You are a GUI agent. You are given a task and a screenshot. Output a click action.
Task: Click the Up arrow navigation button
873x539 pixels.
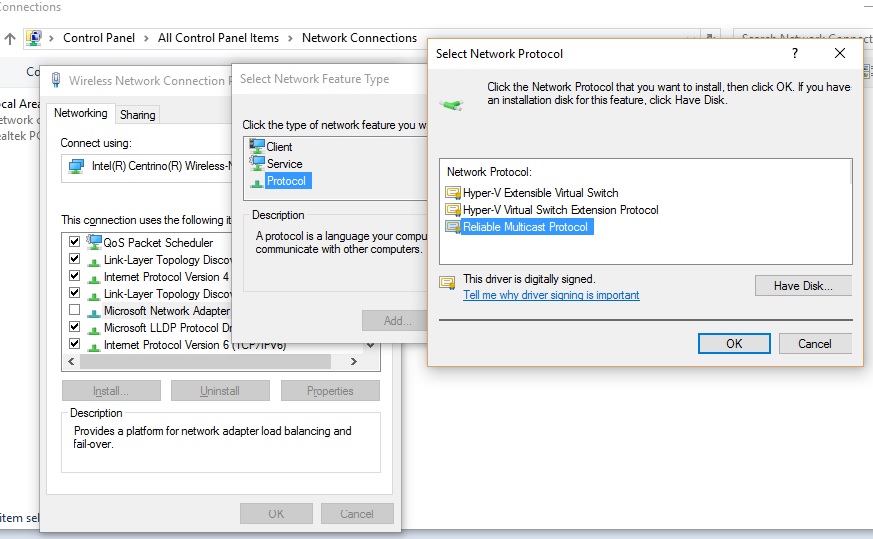coord(10,38)
